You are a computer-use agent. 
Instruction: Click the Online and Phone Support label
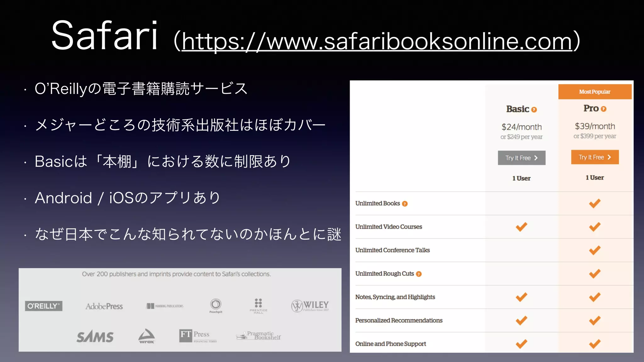391,344
